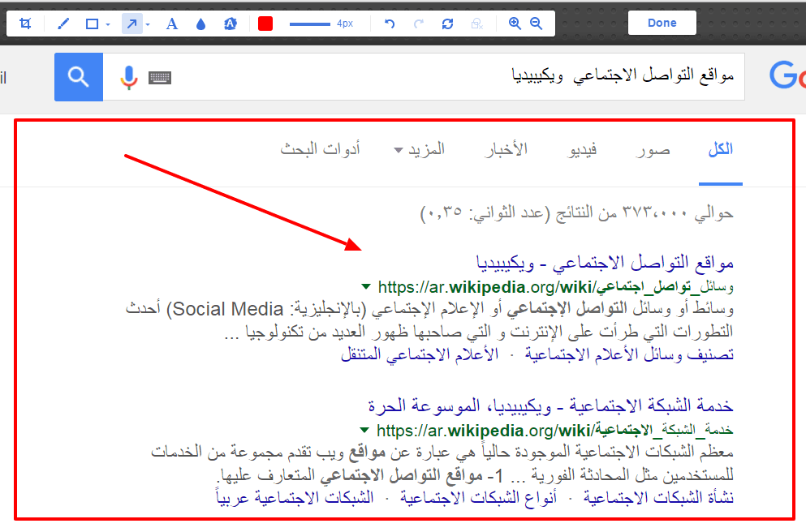Open result مواقع التواصل الاجتماعي - ويكيبيديا
This screenshot has width=806, height=532.
605,264
